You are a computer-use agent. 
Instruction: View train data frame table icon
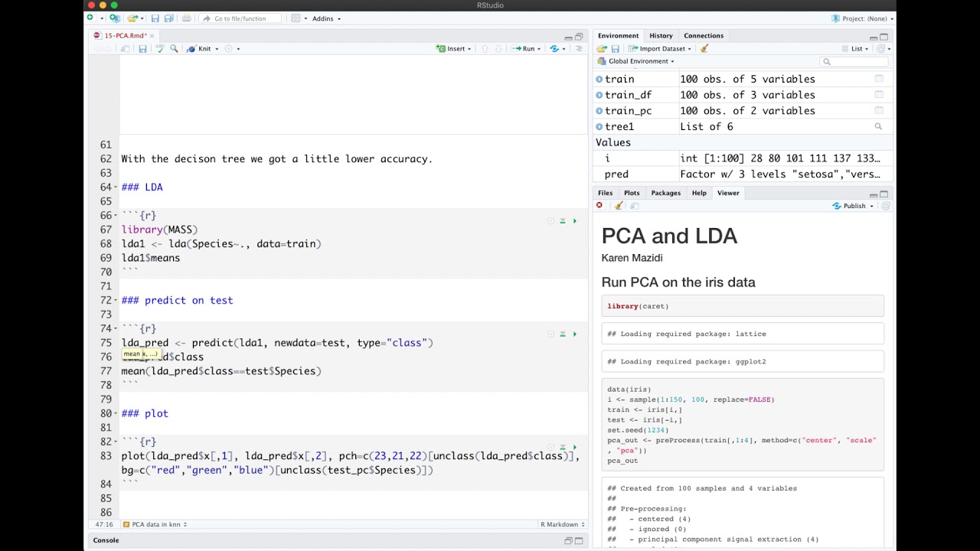[x=879, y=79]
